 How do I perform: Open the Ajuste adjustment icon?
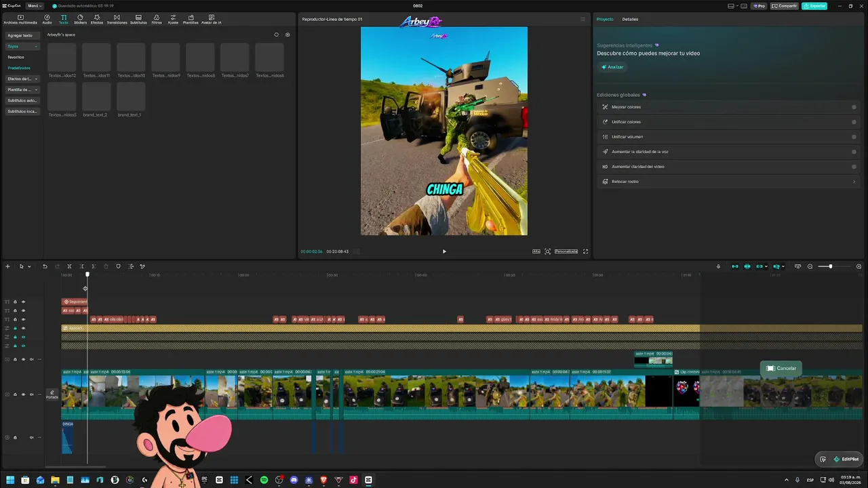pos(173,19)
